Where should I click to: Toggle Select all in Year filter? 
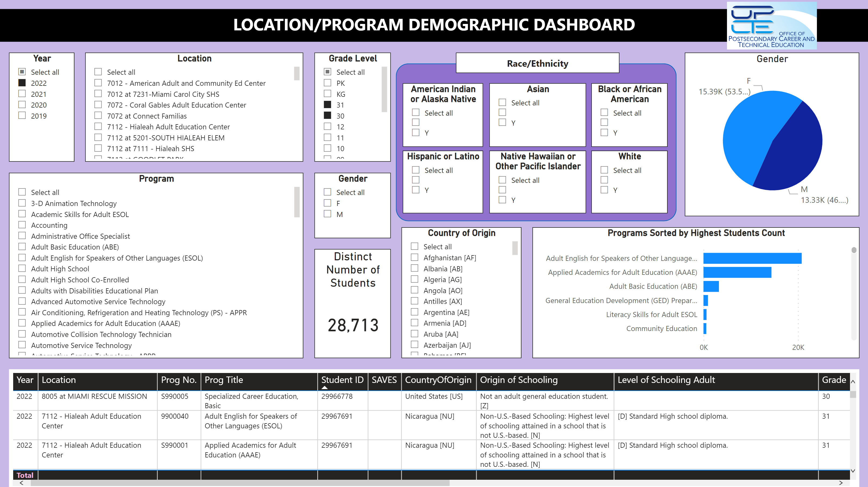22,72
